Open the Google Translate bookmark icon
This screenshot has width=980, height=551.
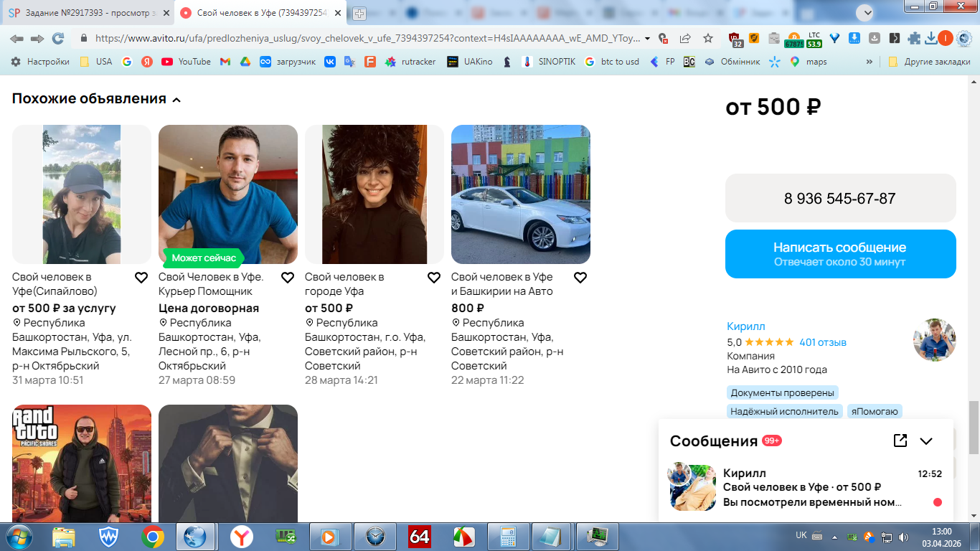349,62
